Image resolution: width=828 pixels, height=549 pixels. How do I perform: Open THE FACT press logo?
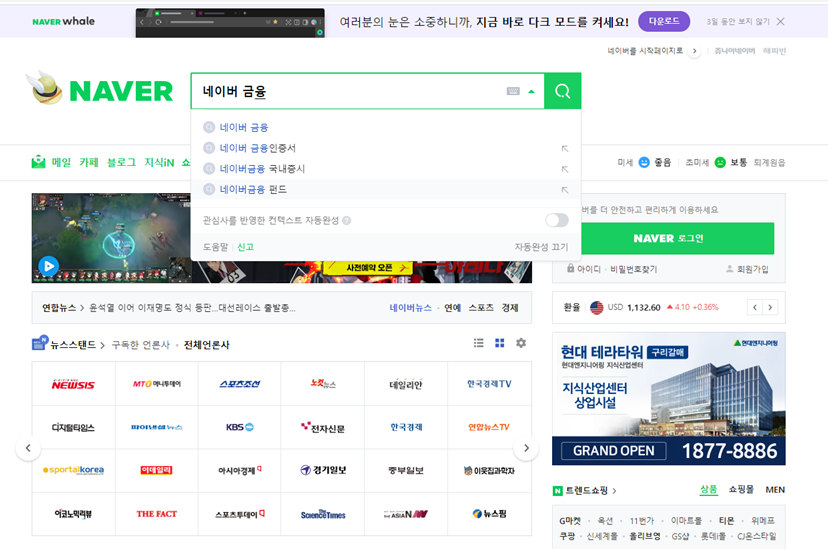pyautogui.click(x=157, y=514)
